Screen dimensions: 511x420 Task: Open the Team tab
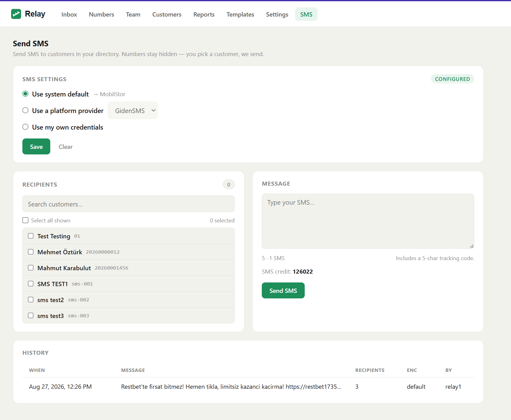point(133,14)
